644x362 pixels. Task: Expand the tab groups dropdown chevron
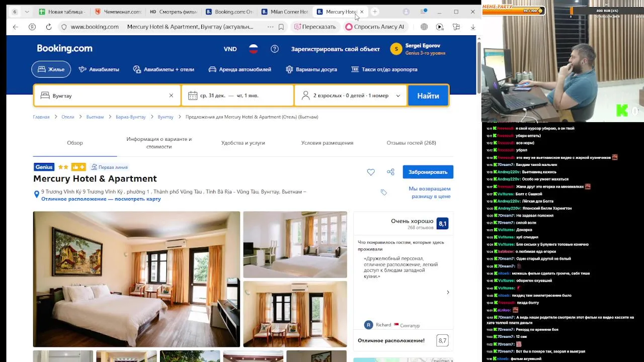tap(27, 12)
